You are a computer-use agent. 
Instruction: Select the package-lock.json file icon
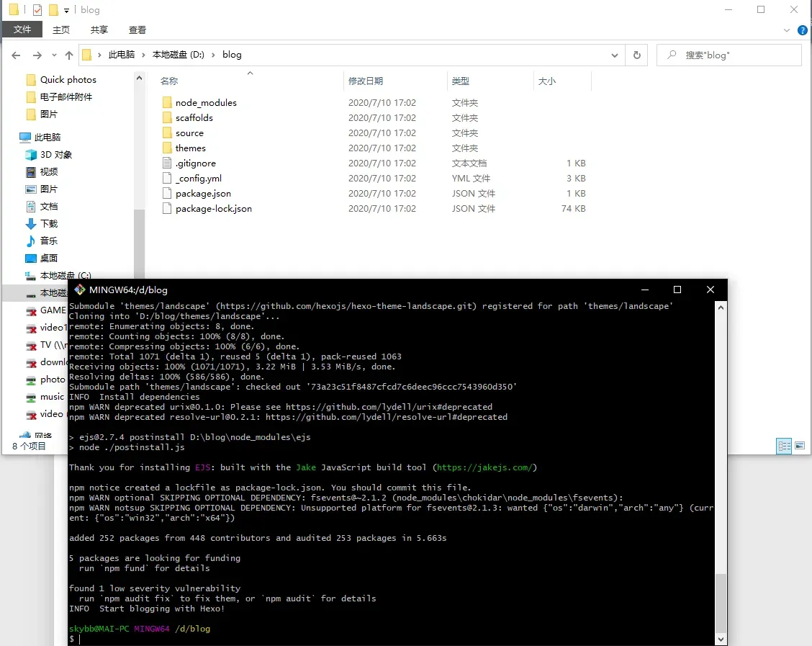[x=167, y=208]
